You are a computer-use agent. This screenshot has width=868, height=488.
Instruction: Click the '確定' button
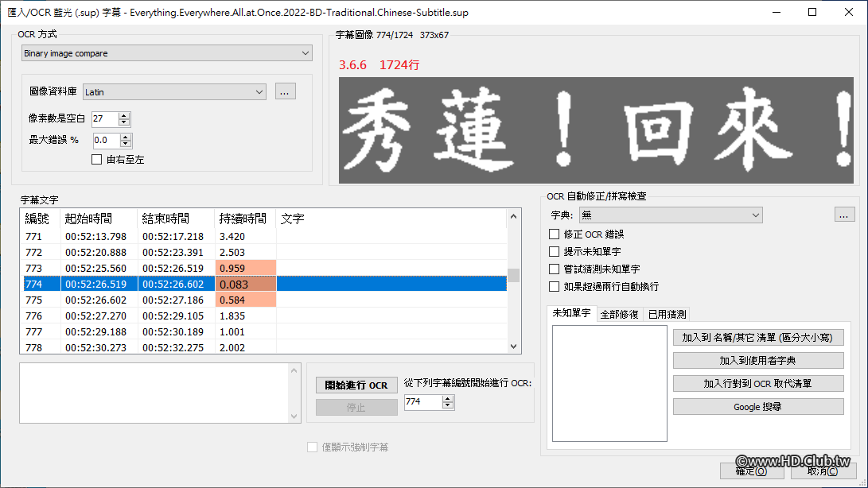point(752,471)
